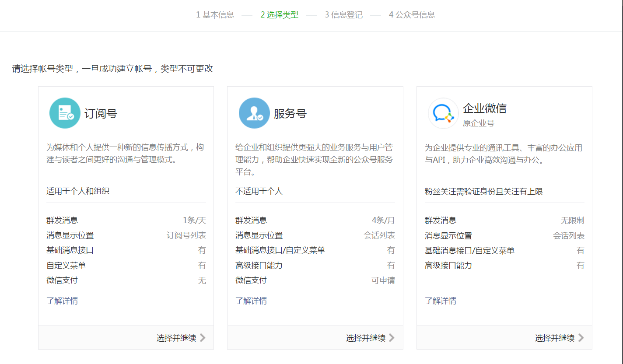Click the chevron arrow in 企业微信 card footer
The image size is (623, 364).
coord(581,338)
